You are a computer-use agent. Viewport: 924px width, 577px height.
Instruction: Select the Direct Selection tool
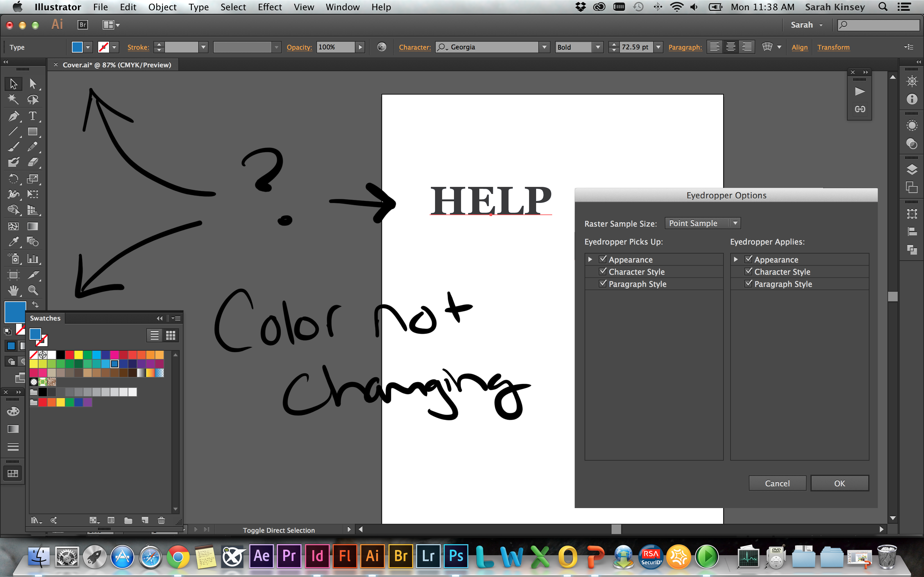(30, 82)
